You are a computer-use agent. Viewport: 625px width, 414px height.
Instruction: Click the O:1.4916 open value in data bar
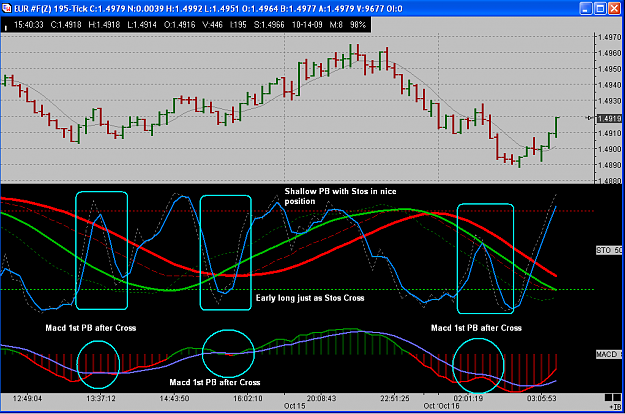coord(180,25)
